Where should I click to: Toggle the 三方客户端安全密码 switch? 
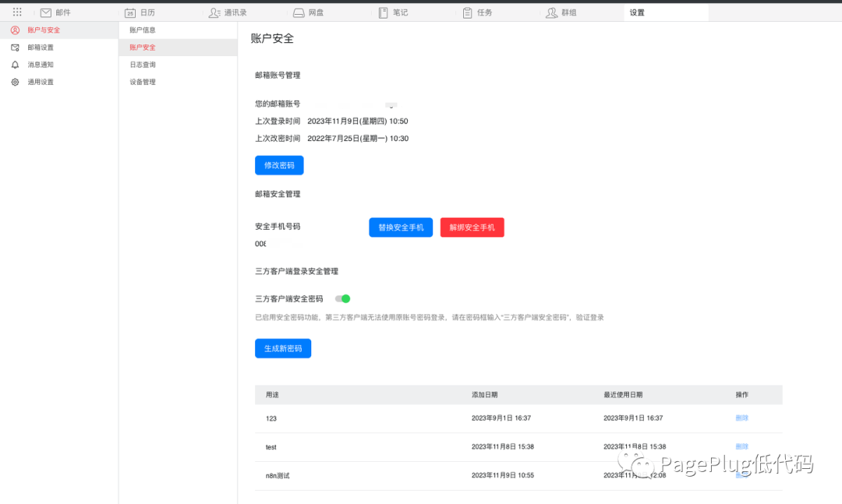point(342,299)
